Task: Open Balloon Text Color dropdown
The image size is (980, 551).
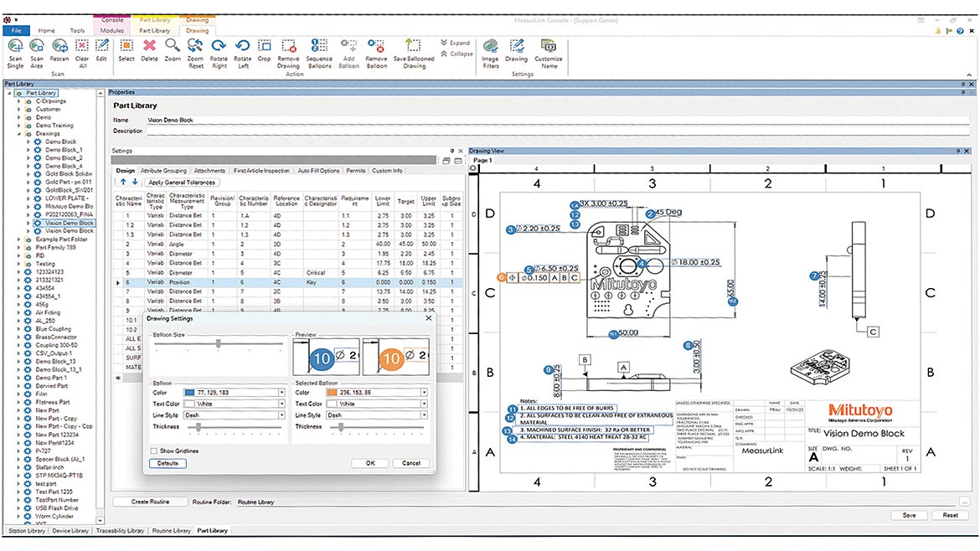Action: tap(281, 404)
